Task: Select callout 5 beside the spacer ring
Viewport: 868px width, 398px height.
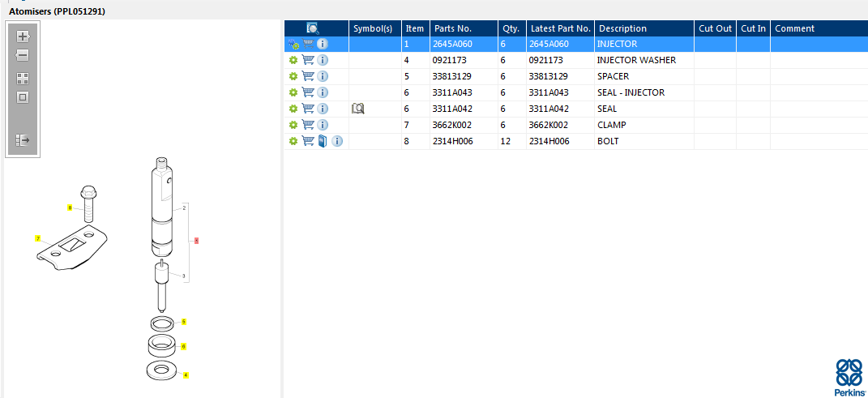Action: pos(184,321)
